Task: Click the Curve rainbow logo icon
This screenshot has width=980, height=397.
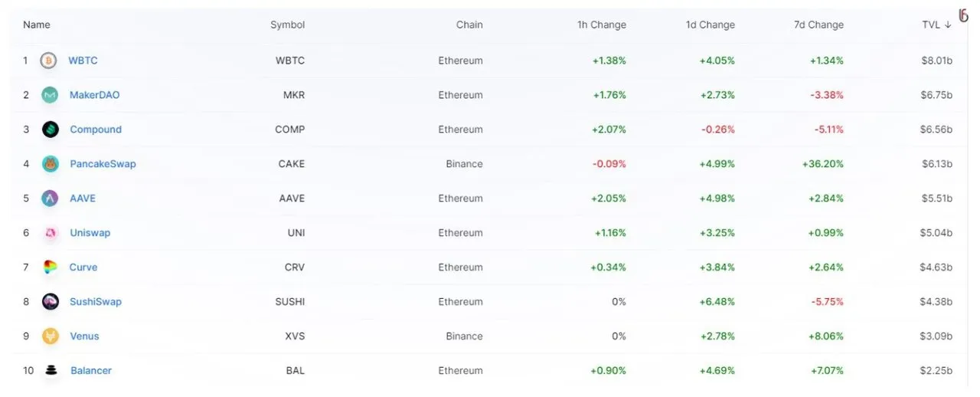Action: coord(50,267)
